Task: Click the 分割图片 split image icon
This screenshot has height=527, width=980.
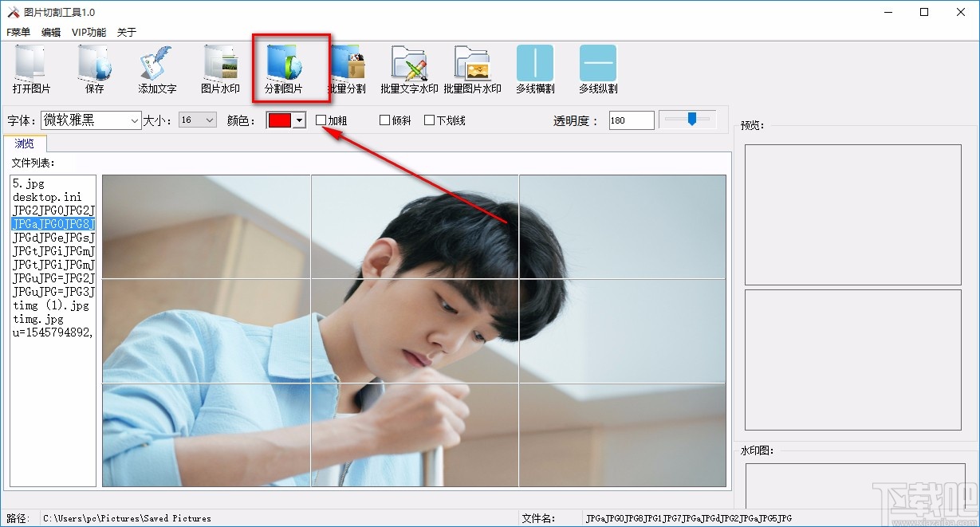Action: [283, 69]
